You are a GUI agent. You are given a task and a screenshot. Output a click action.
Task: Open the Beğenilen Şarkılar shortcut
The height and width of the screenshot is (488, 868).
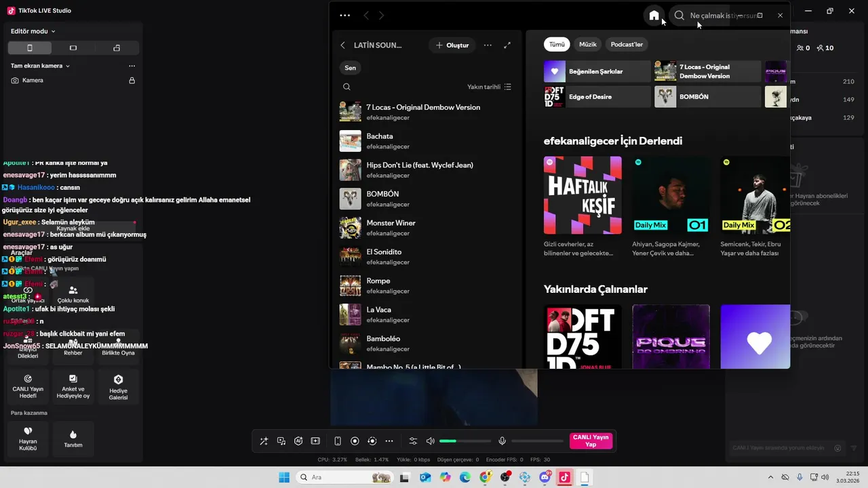click(x=597, y=71)
